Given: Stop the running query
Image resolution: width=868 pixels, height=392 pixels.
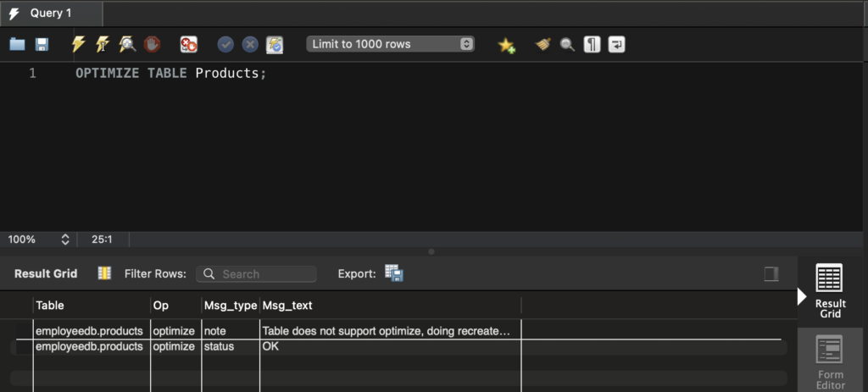Looking at the screenshot, I should click(x=152, y=45).
